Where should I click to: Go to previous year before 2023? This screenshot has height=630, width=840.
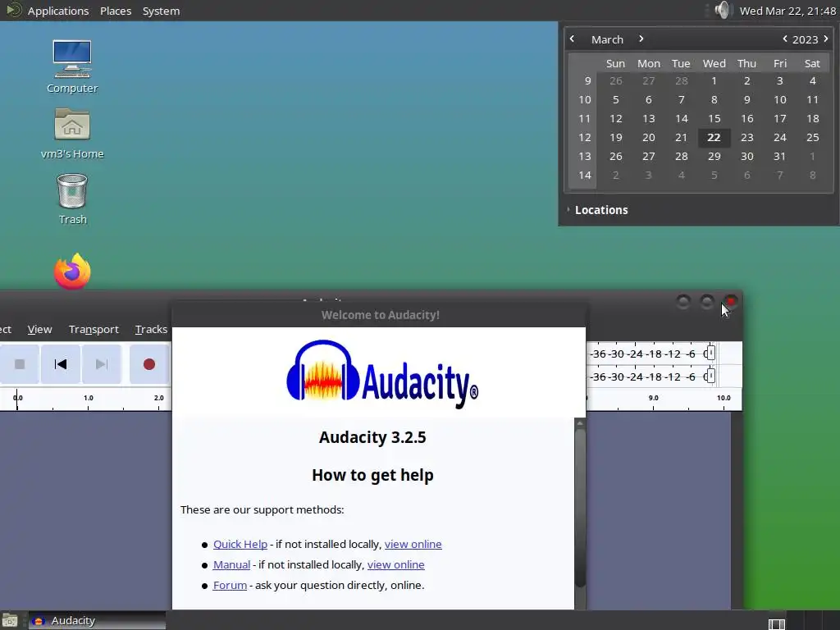tap(785, 39)
